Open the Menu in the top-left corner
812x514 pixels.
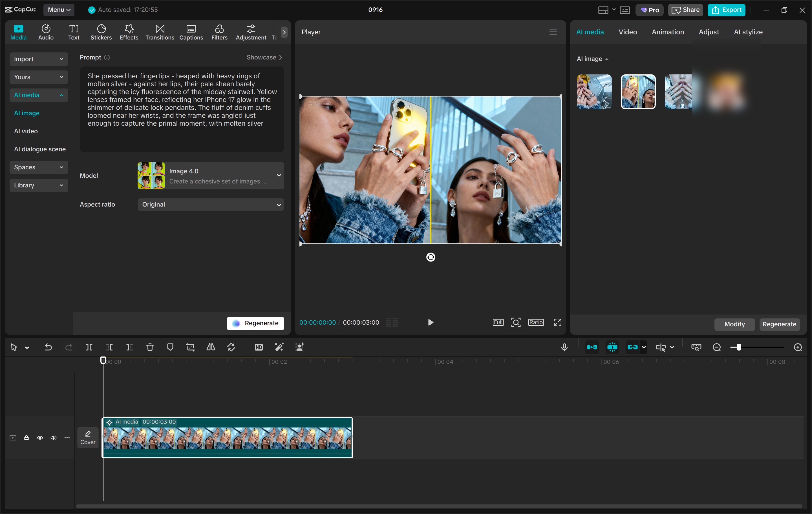pos(59,10)
